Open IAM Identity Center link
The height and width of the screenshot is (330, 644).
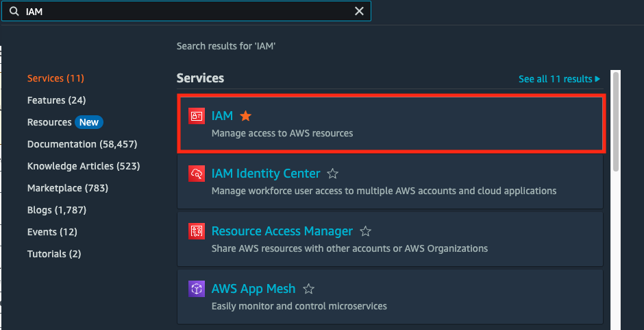266,174
